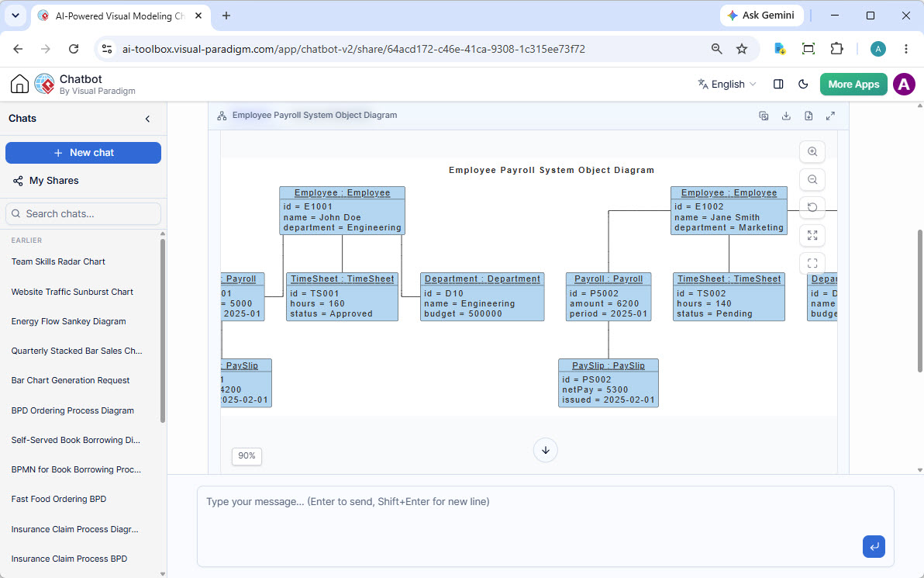Open BPD Ordering Process Diagram chat

click(x=73, y=410)
